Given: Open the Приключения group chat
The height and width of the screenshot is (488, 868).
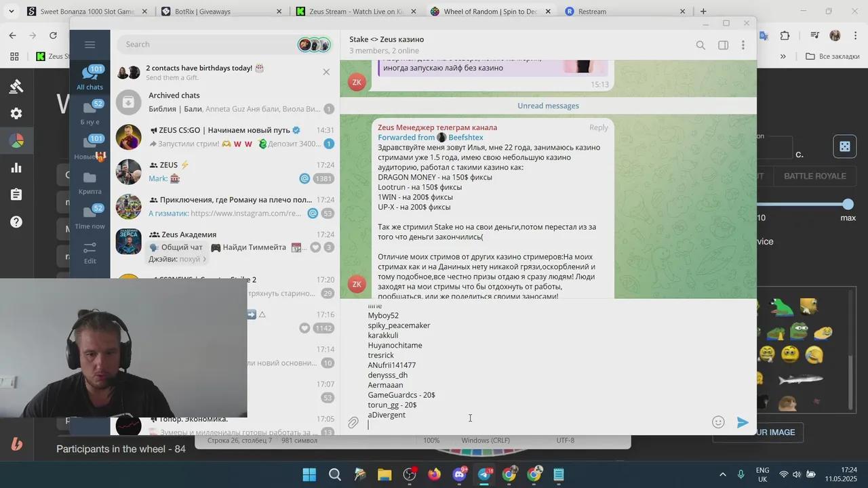Looking at the screenshot, I should (225, 207).
